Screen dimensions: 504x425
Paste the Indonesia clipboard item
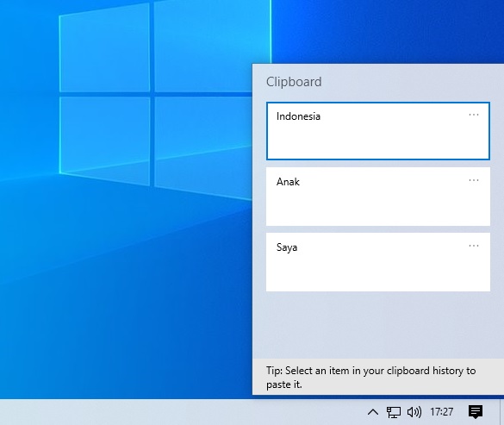(x=378, y=131)
